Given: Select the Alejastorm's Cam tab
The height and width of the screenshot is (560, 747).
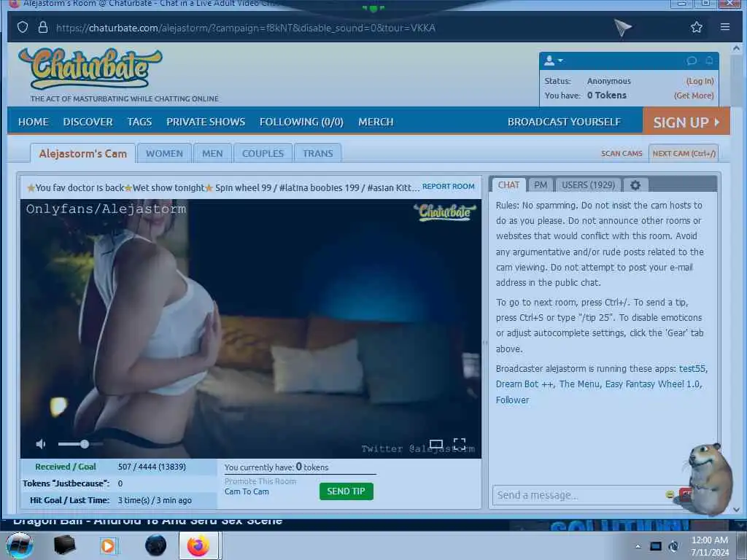Looking at the screenshot, I should point(83,153).
